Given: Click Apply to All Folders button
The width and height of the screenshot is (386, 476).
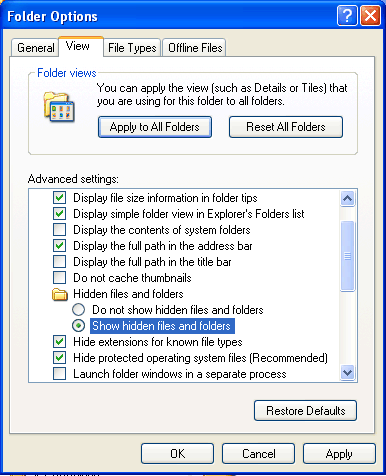Looking at the screenshot, I should [155, 127].
